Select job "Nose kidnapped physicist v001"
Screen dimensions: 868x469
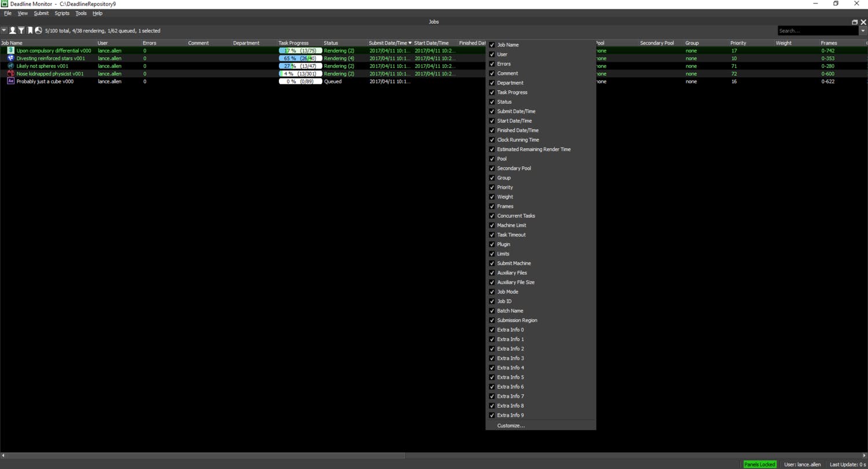(x=50, y=74)
